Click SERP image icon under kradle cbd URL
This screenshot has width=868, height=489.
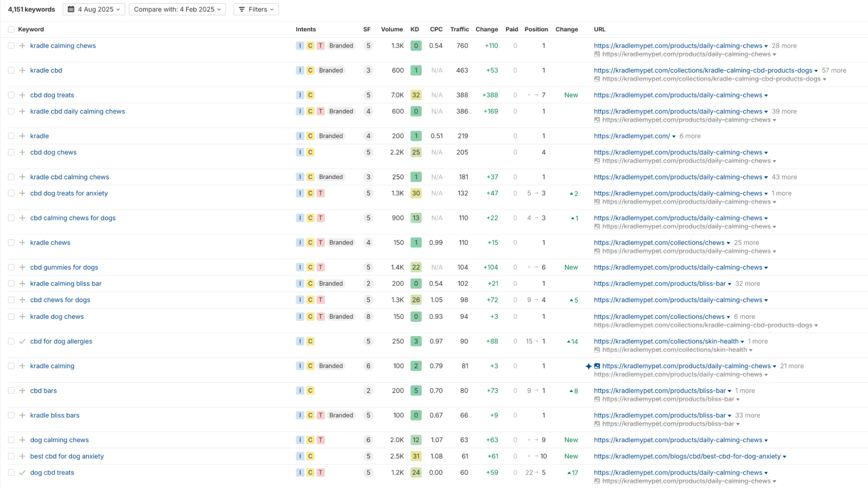pos(597,79)
